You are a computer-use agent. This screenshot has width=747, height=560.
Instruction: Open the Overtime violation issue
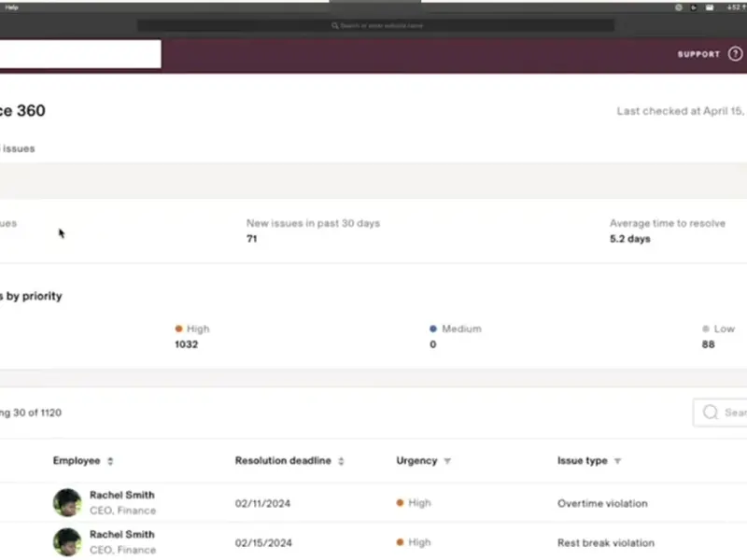click(x=601, y=503)
